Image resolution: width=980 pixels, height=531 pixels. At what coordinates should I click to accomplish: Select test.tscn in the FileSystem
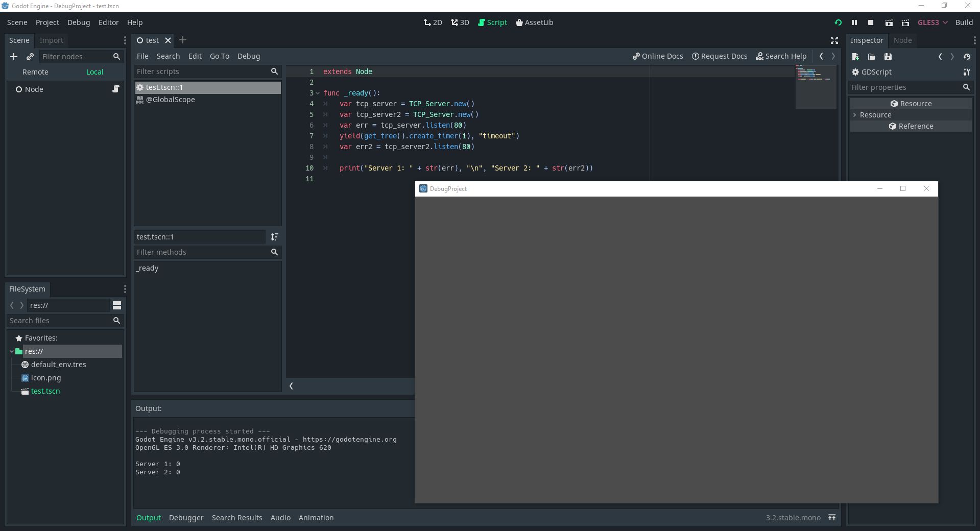click(45, 391)
